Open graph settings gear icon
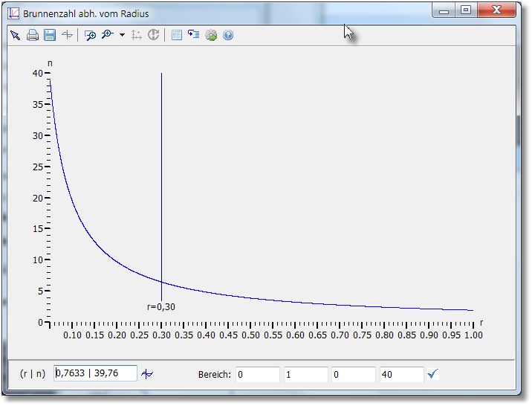Image resolution: width=532 pixels, height=406 pixels. (211, 35)
